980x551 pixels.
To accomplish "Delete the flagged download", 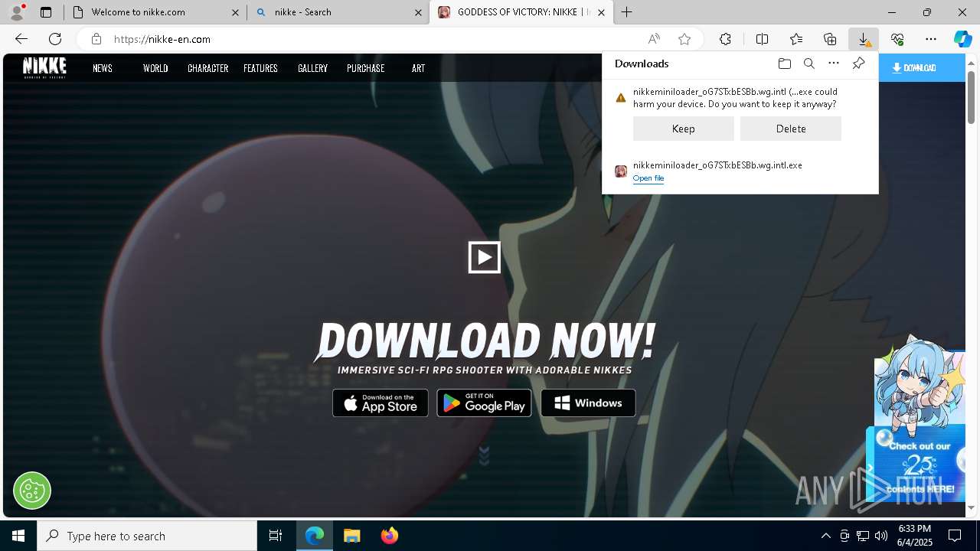I will coord(790,129).
